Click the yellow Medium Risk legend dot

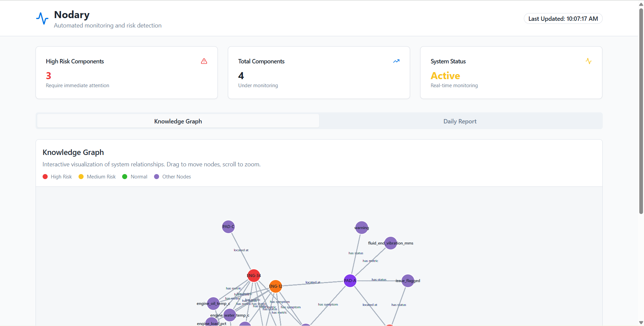point(81,177)
